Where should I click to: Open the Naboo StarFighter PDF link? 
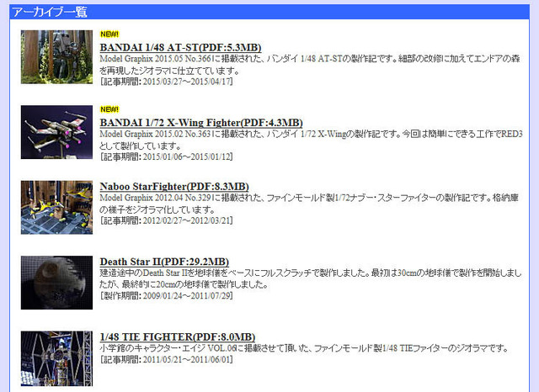174,187
